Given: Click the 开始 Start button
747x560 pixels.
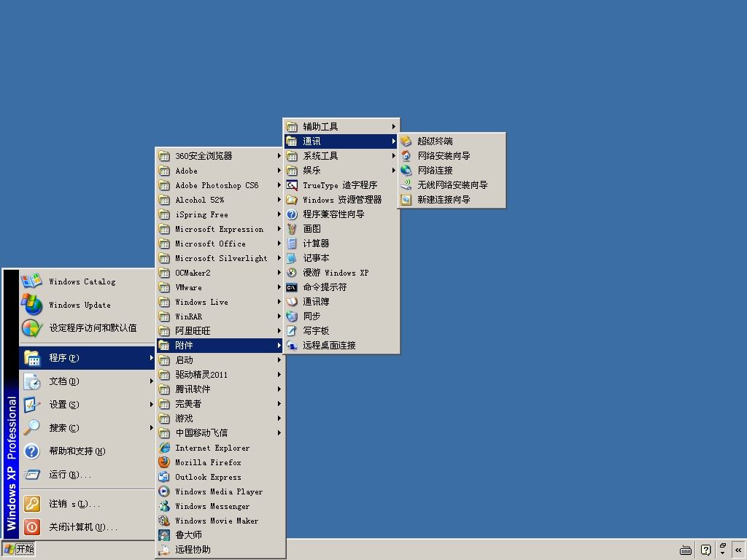Looking at the screenshot, I should pyautogui.click(x=19, y=549).
